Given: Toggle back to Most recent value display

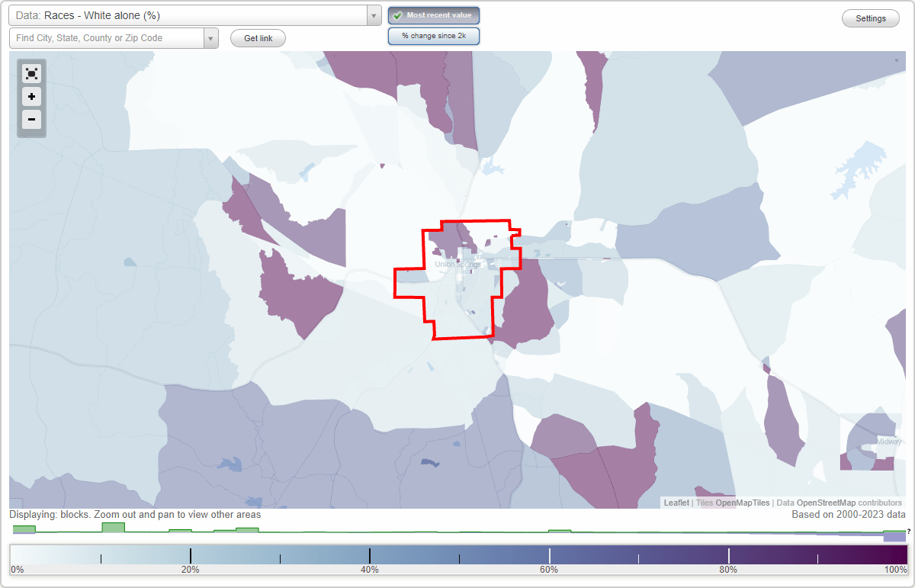Looking at the screenshot, I should pyautogui.click(x=434, y=15).
